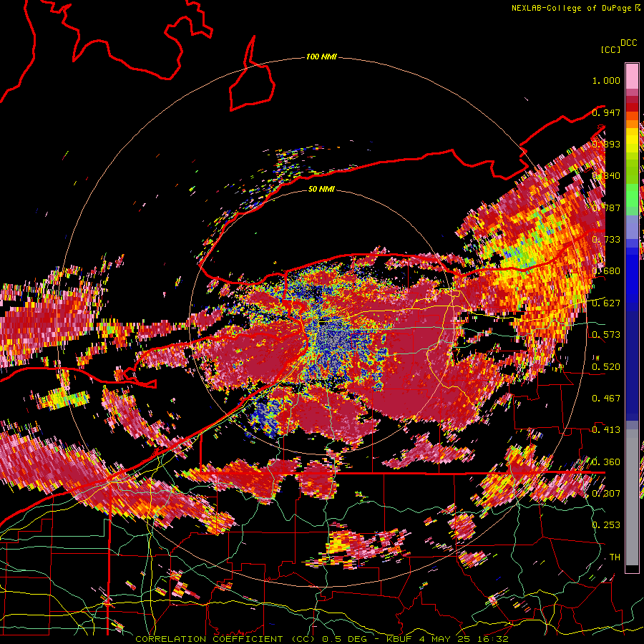Click the 0.573 scale value
Image resolution: width=644 pixels, height=644 pixels.
click(x=606, y=335)
